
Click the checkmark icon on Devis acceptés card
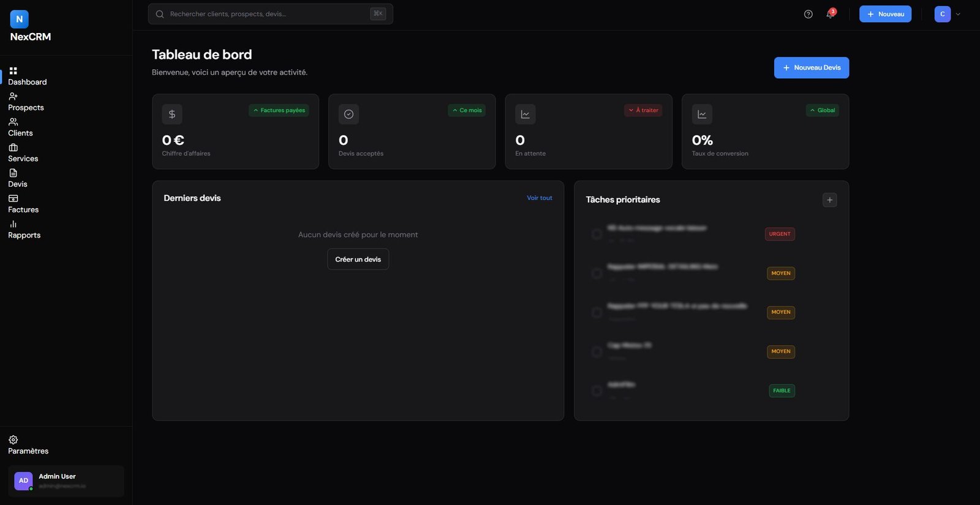coord(349,114)
